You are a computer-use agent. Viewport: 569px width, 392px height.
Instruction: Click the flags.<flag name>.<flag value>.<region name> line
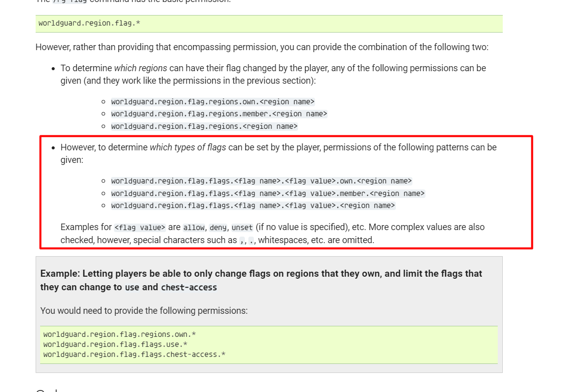click(253, 206)
